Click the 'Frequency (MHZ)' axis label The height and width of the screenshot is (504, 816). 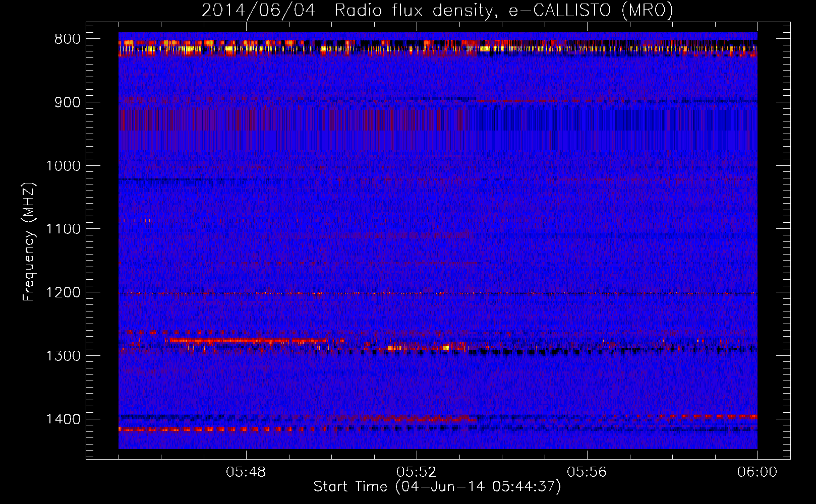[x=29, y=242]
